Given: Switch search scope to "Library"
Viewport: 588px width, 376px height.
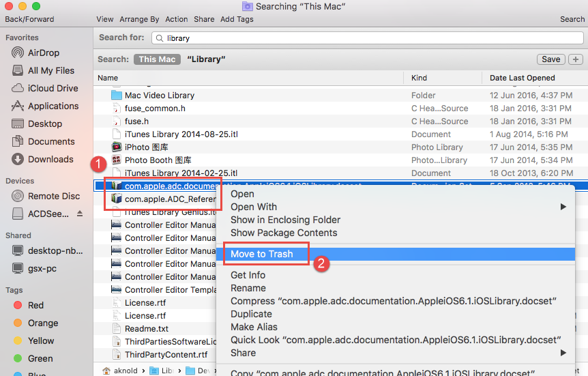Looking at the screenshot, I should [206, 59].
